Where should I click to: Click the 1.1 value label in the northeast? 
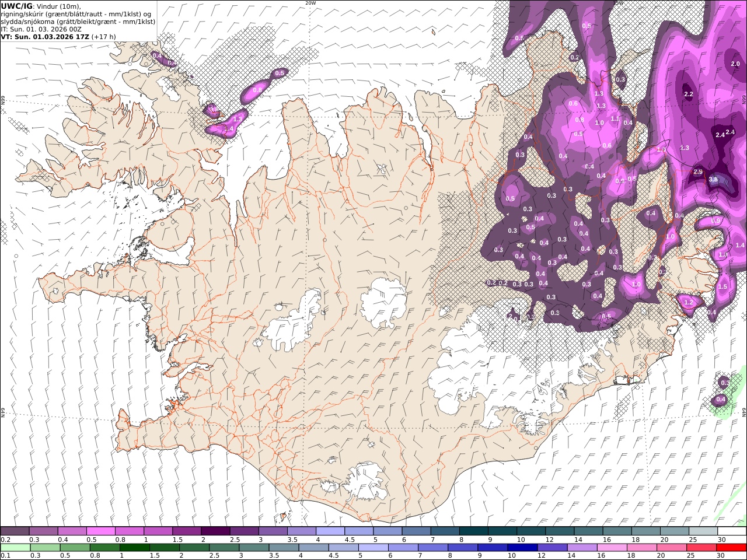click(x=615, y=118)
